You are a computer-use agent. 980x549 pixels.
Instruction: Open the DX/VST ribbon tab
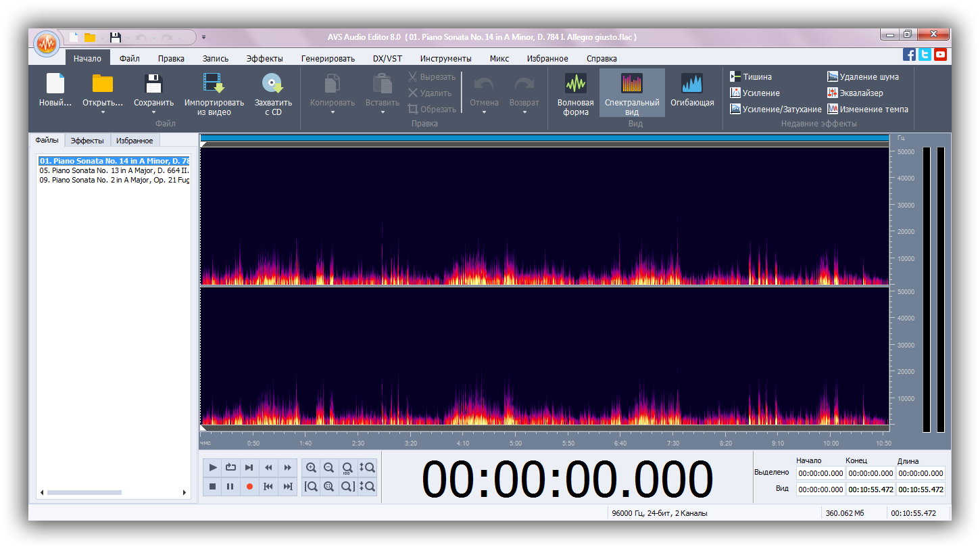(x=387, y=59)
